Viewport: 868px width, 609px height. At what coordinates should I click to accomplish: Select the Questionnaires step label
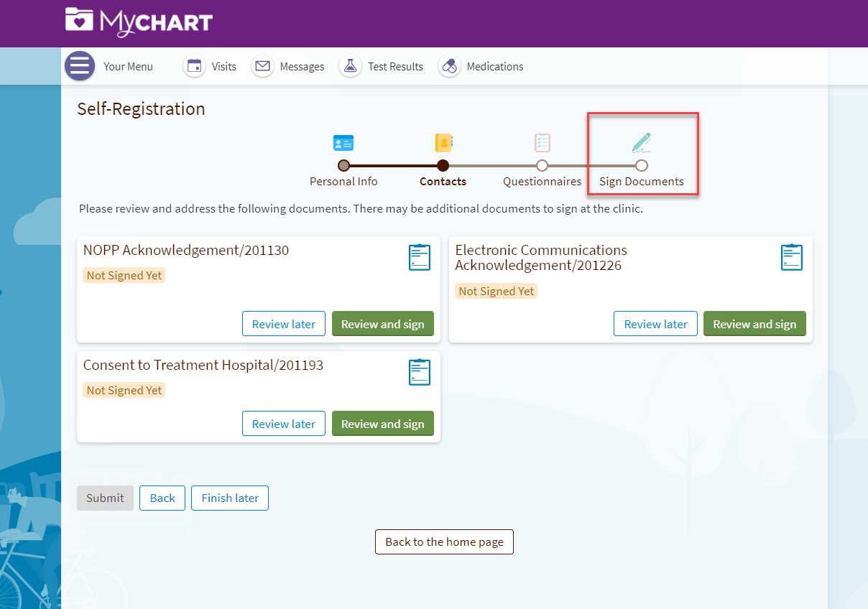coord(542,181)
